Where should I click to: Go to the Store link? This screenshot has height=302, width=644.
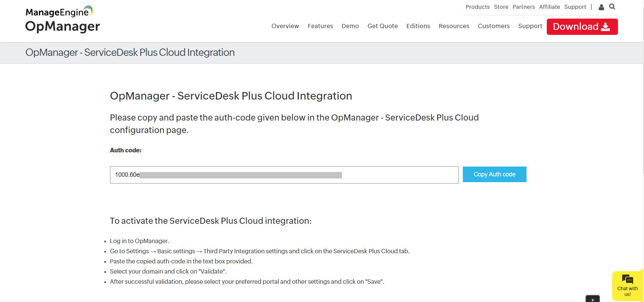point(501,7)
